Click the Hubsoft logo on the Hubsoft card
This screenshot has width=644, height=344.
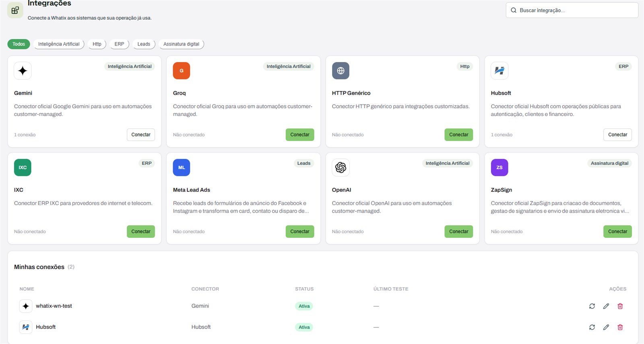click(500, 71)
